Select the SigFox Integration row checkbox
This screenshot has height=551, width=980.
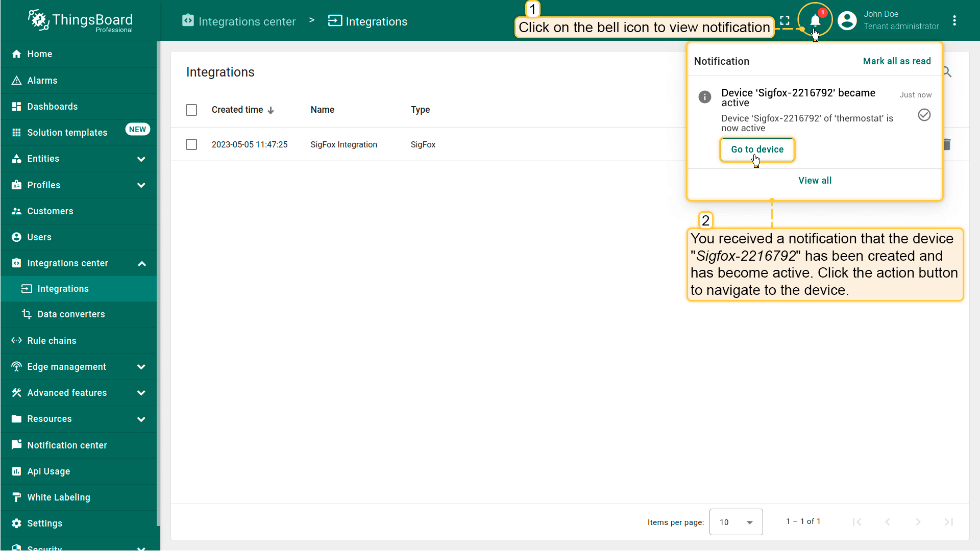[x=191, y=144]
